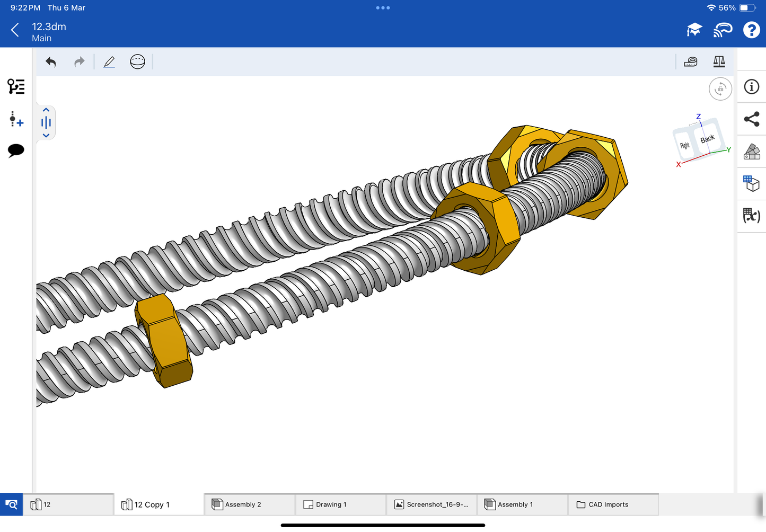Screen dimensions: 766x532
Task: Open the Feature list panel
Action: click(x=16, y=86)
